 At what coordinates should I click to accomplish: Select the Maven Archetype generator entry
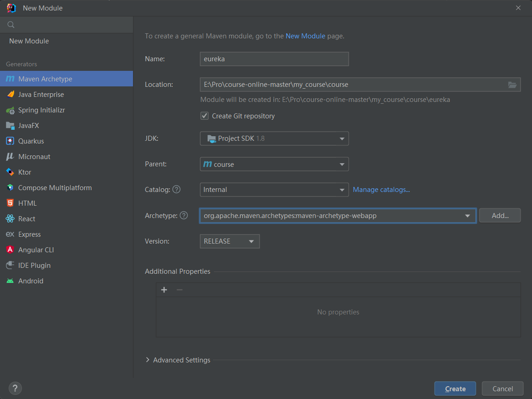(x=45, y=79)
